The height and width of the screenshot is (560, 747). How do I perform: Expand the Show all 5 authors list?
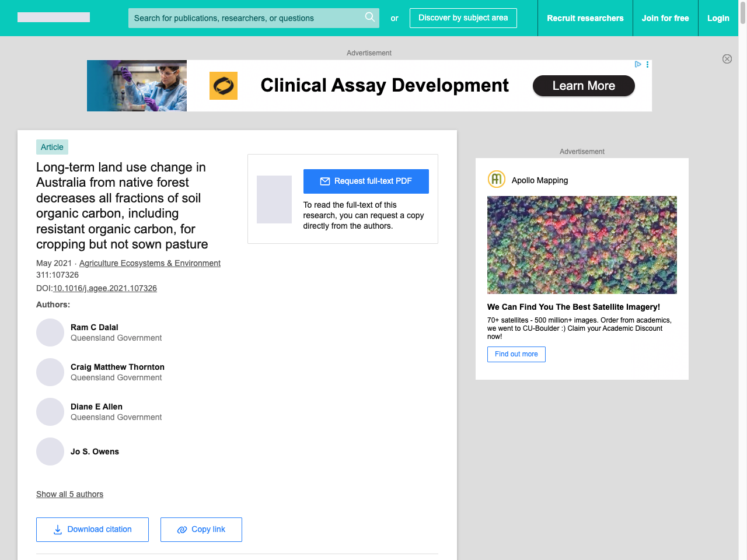click(x=69, y=494)
